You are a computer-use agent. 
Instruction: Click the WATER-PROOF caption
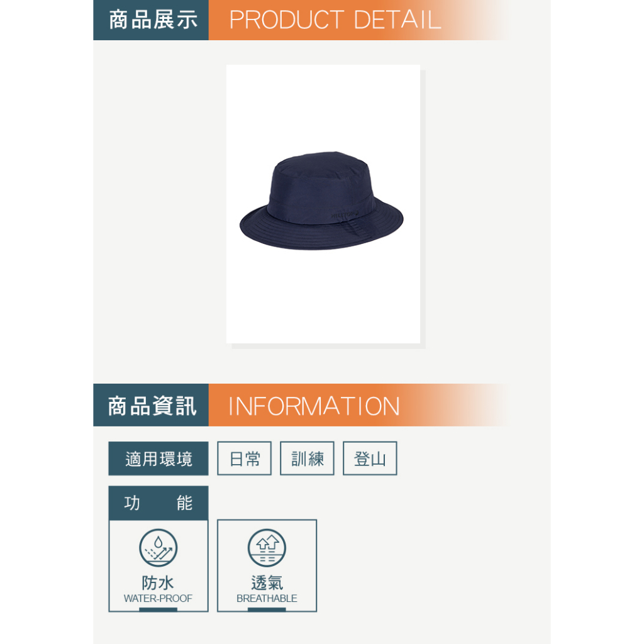tap(158, 599)
